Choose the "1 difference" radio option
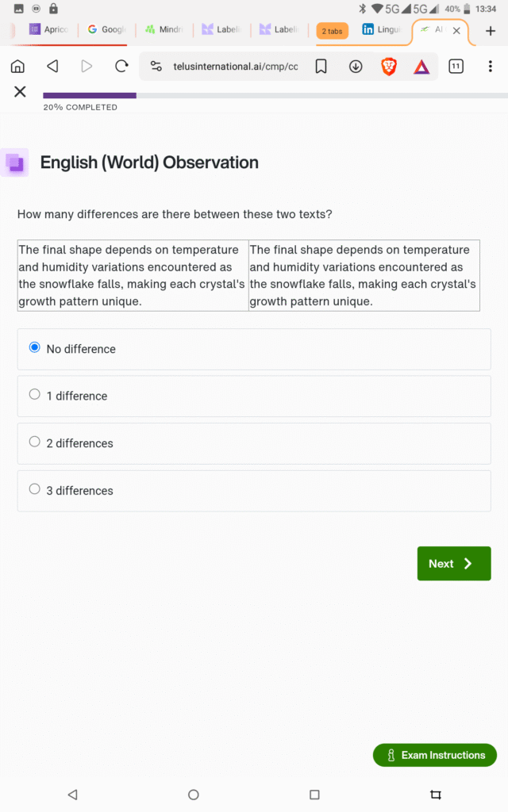This screenshot has width=508, height=812. (x=34, y=394)
